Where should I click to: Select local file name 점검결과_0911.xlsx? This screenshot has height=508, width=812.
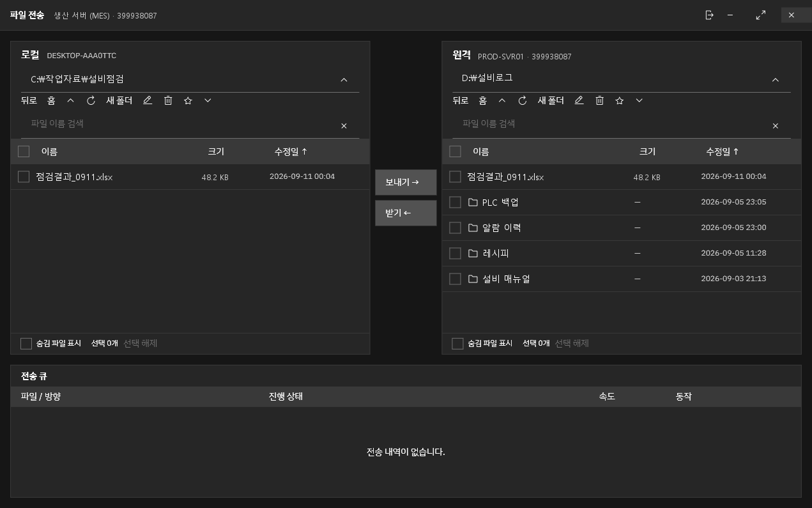pos(74,177)
